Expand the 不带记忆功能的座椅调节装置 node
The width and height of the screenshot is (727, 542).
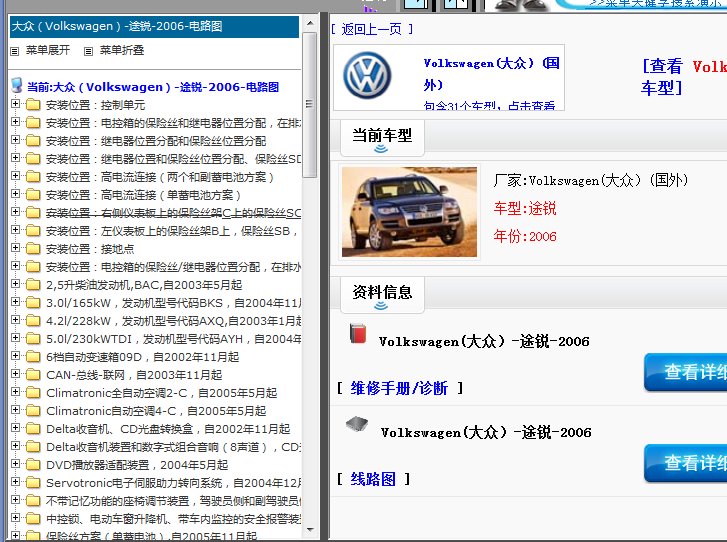[x=15, y=500]
